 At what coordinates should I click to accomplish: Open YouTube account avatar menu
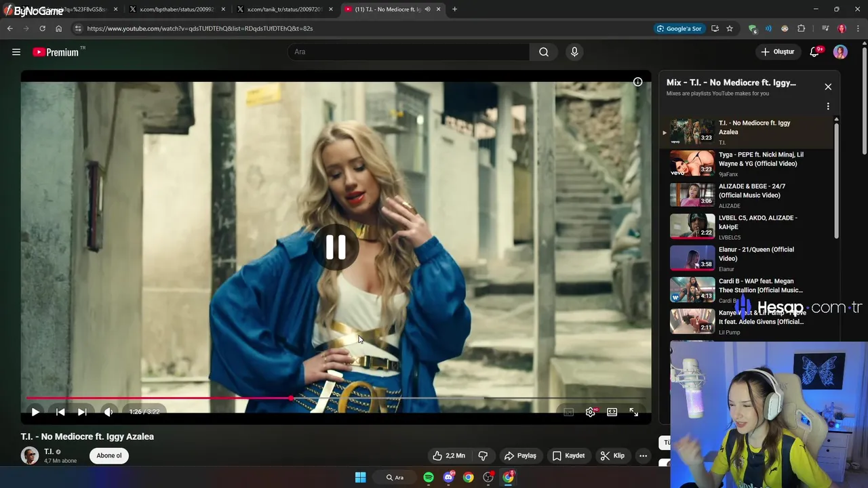tap(840, 52)
